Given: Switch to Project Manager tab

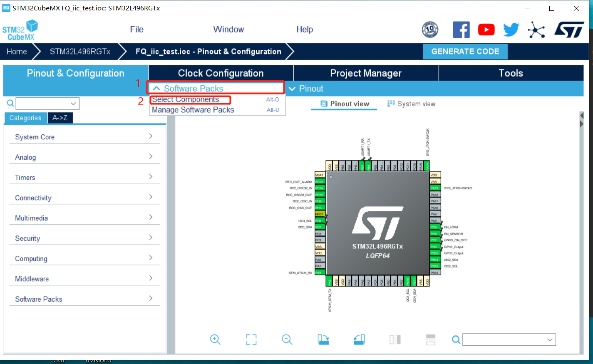Looking at the screenshot, I should pos(366,73).
